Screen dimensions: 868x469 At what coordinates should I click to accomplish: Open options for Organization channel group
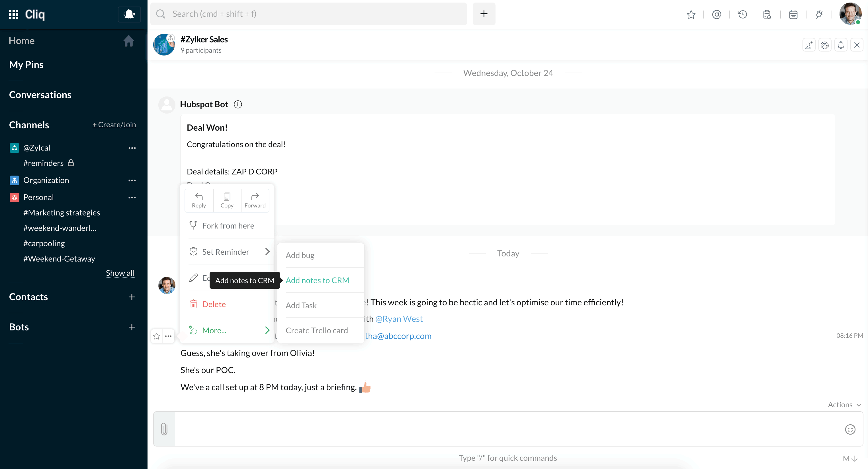(132, 180)
